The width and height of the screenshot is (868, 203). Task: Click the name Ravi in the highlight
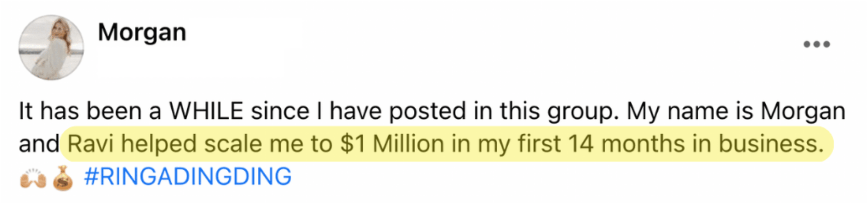[91, 144]
